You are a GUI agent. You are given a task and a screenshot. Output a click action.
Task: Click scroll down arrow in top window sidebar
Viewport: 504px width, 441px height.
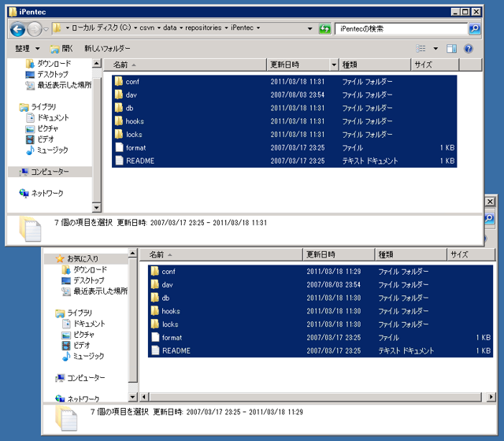[96, 207]
